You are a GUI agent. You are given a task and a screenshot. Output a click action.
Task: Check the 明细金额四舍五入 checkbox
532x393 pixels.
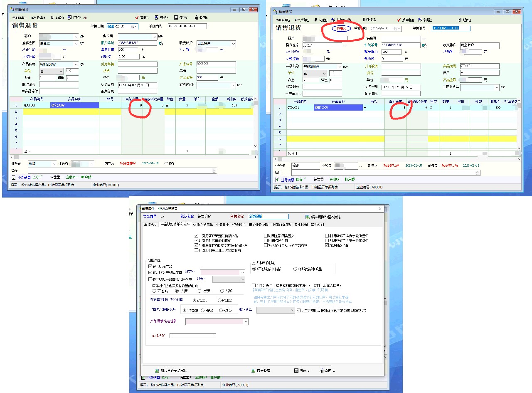266,235
